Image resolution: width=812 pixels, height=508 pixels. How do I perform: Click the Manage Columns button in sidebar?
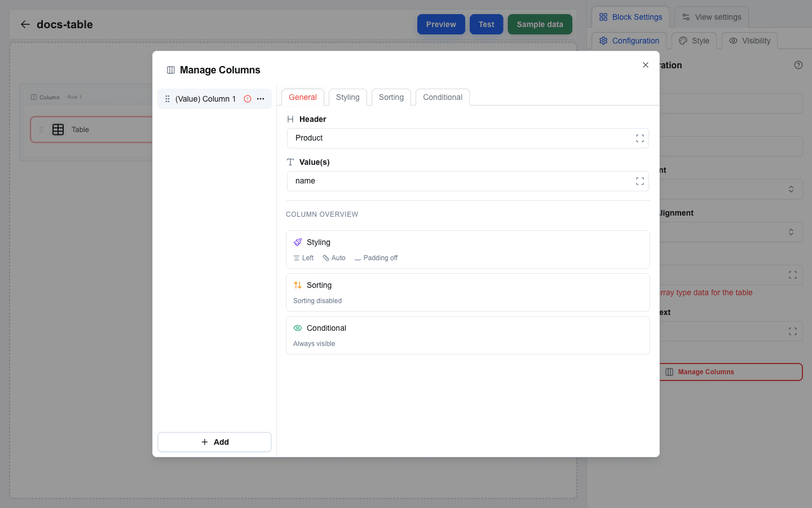pyautogui.click(x=731, y=372)
